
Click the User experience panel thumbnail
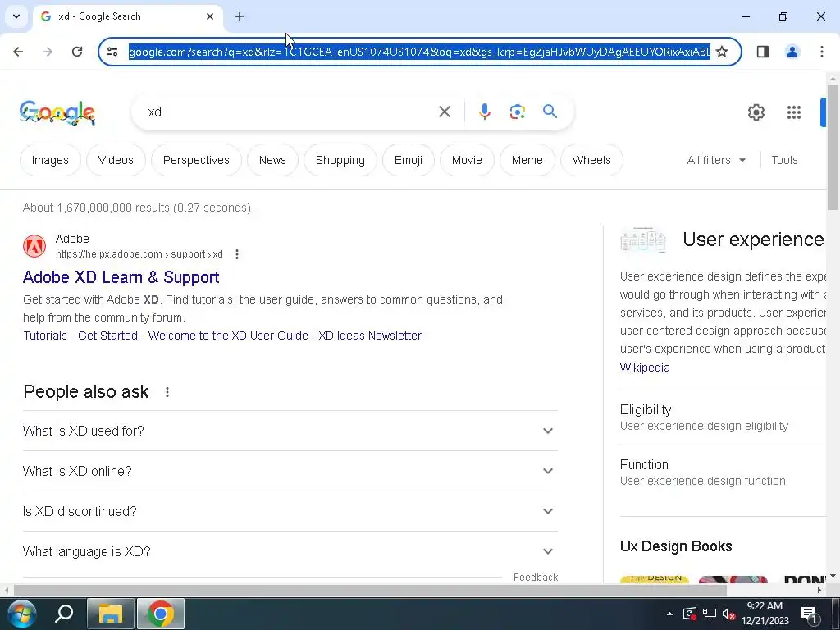(643, 240)
